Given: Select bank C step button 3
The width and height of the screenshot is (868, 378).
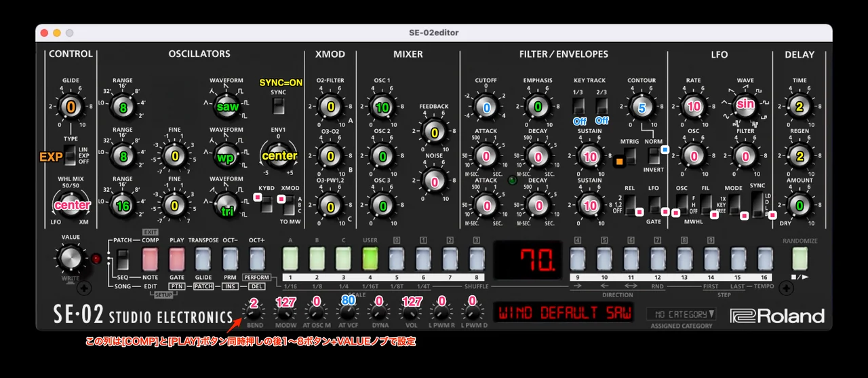Looking at the screenshot, I should [x=343, y=259].
